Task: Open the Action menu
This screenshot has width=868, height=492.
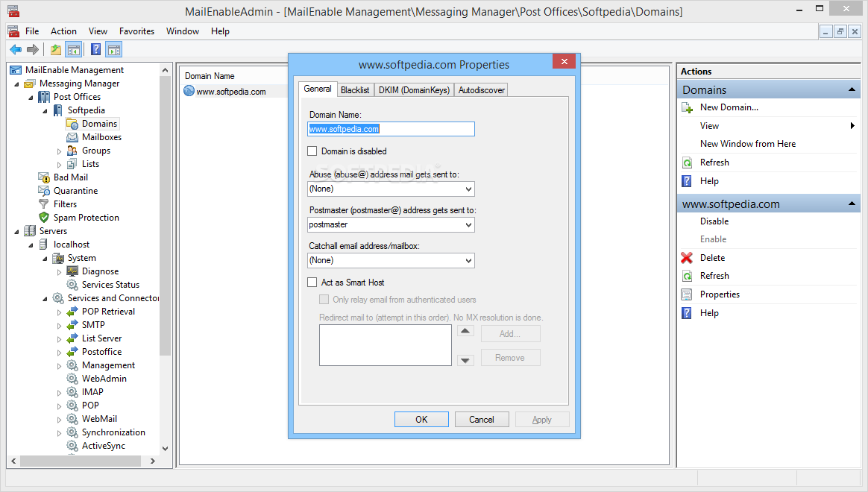Action: (x=63, y=31)
